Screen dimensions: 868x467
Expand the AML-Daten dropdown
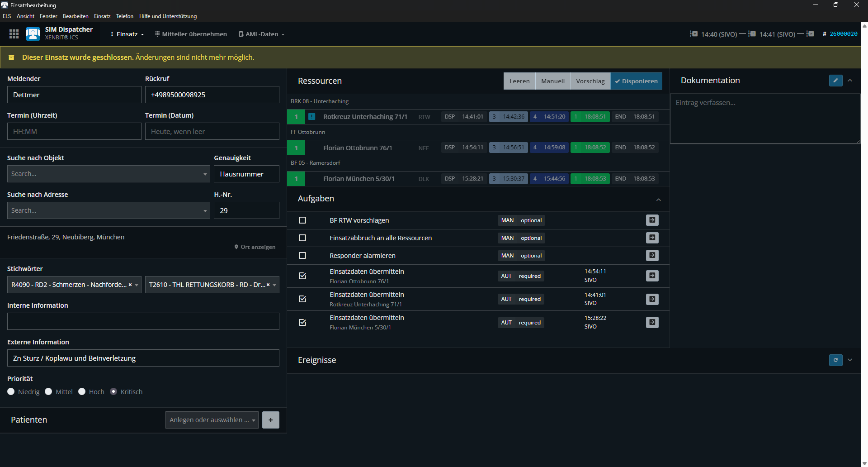point(262,34)
